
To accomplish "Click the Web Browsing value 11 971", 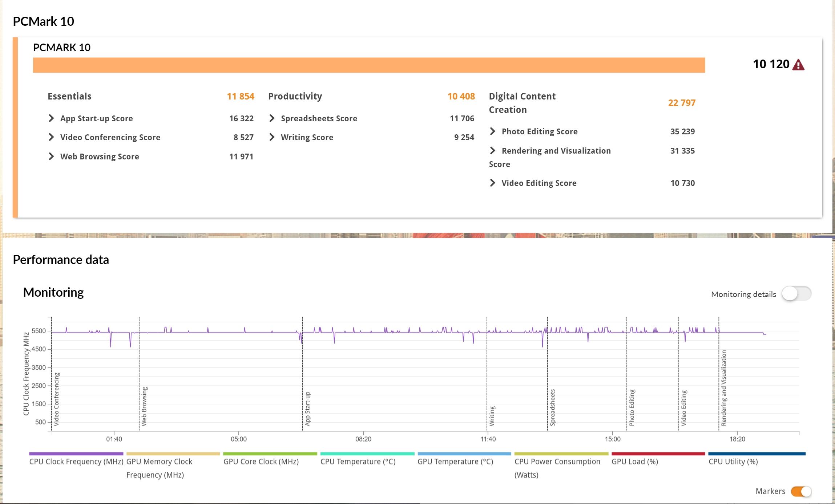I will click(241, 157).
